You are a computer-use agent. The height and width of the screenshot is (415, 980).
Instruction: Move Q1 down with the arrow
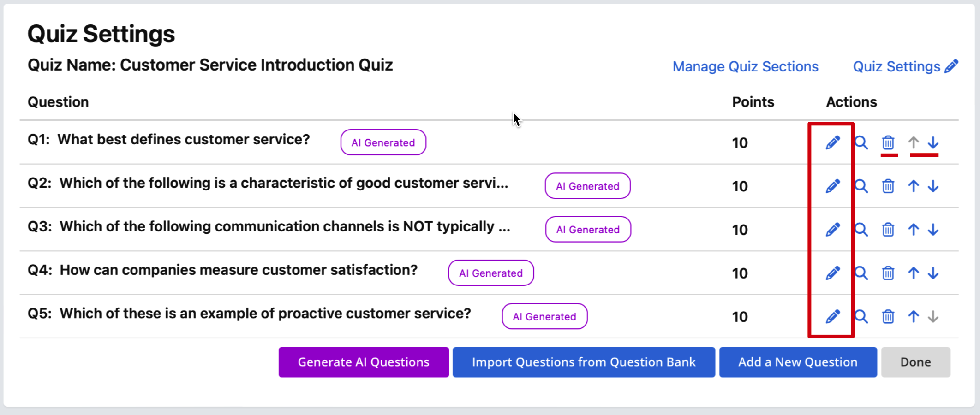coord(933,143)
